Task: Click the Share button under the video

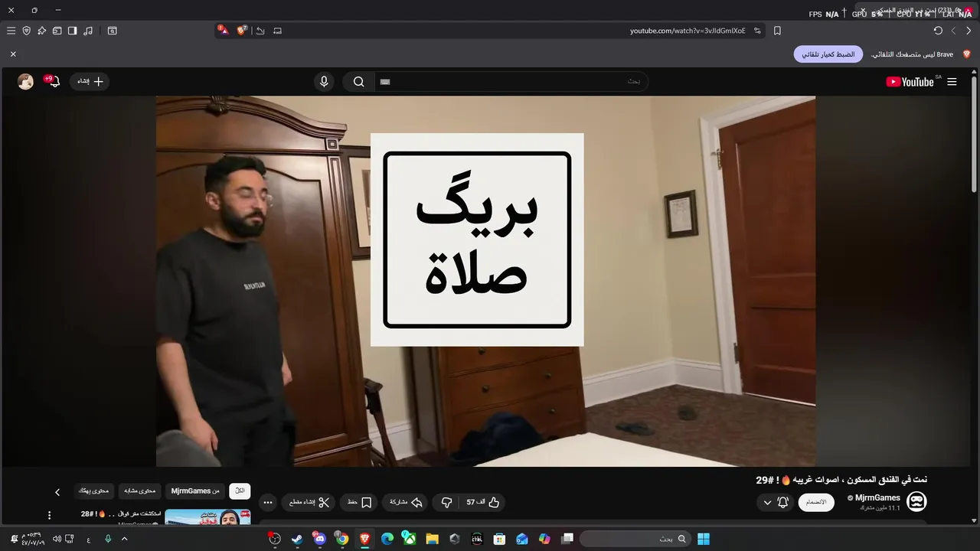Action: (406, 502)
